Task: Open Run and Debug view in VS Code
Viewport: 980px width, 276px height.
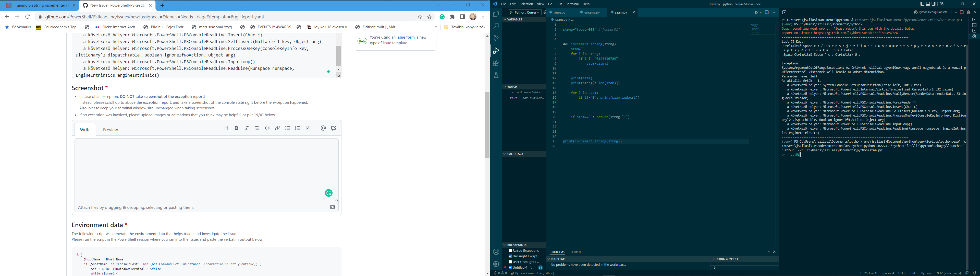Action: (x=496, y=51)
